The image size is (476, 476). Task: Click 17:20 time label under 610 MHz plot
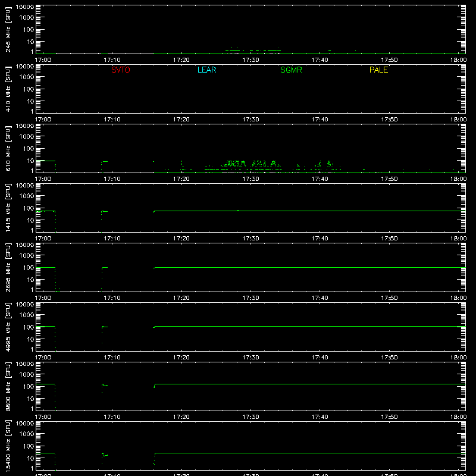(181, 179)
